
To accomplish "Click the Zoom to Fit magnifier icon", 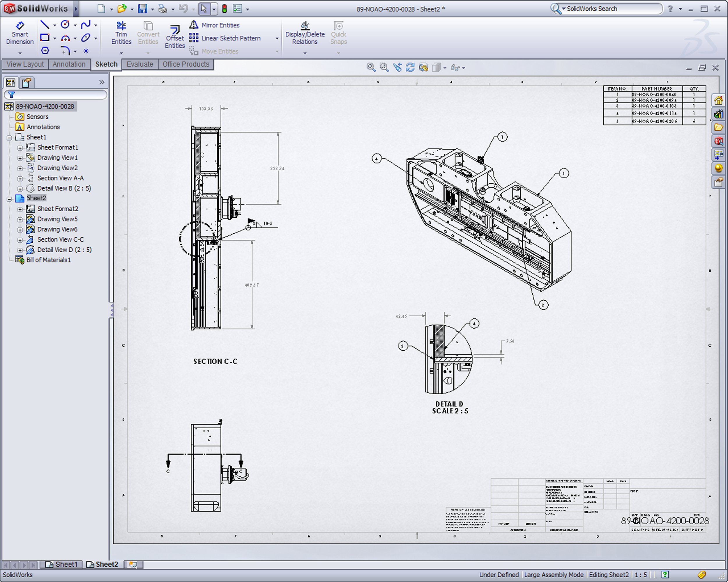I will (x=371, y=68).
